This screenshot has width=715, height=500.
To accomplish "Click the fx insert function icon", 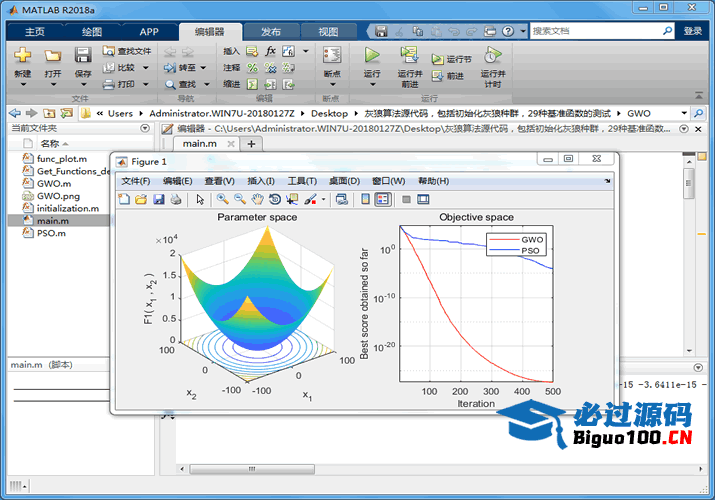I will point(270,51).
